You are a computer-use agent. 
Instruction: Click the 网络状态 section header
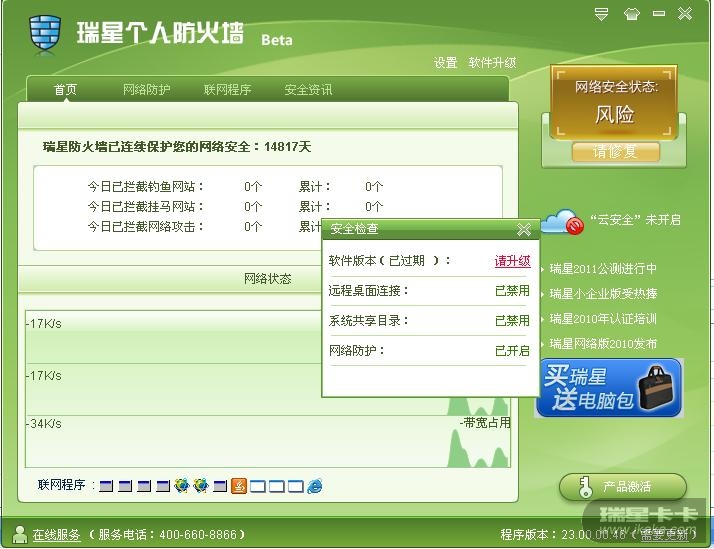click(x=268, y=279)
